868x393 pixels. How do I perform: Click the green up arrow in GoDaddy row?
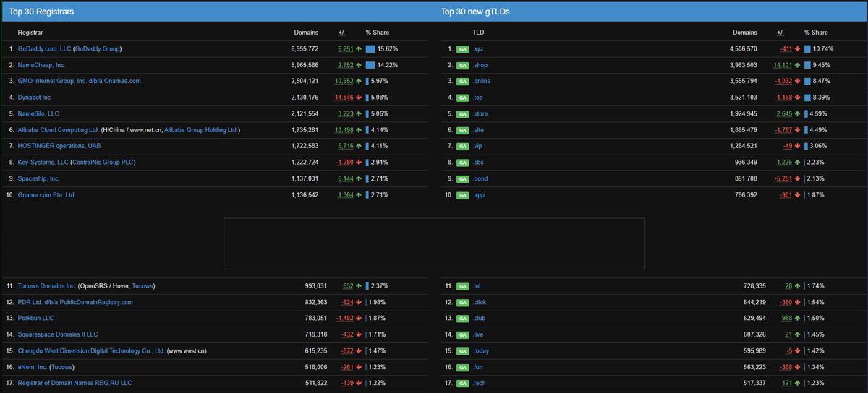(359, 49)
